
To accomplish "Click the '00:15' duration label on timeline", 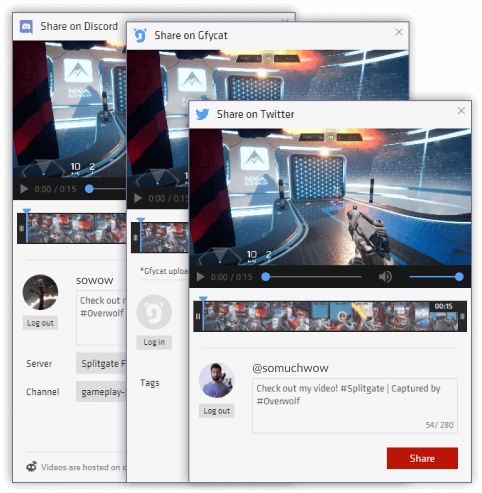I will (x=443, y=306).
